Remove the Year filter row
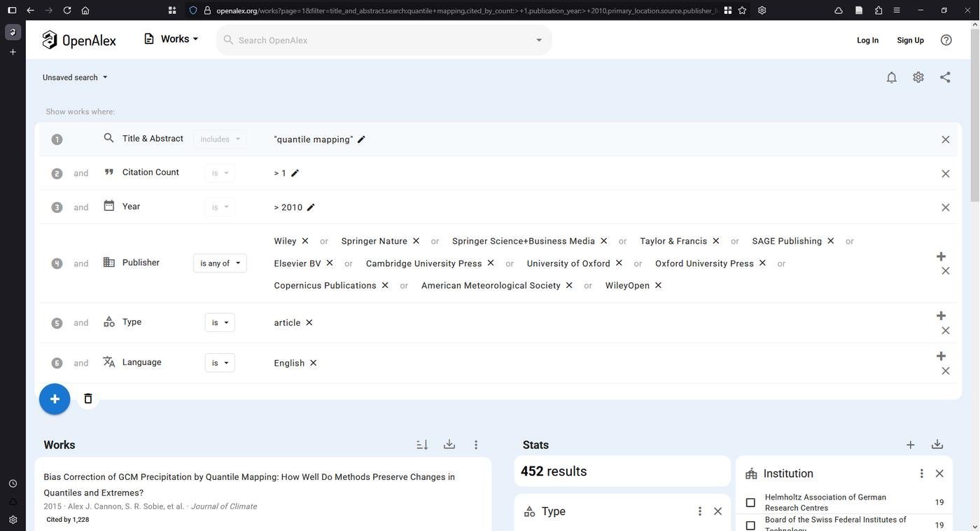This screenshot has height=531, width=980. (x=945, y=207)
